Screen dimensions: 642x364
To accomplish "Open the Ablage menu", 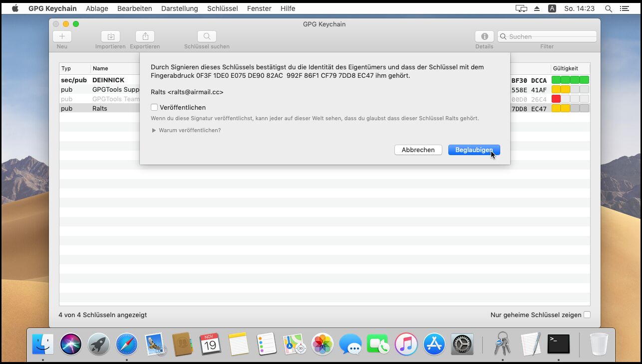I will [97, 8].
